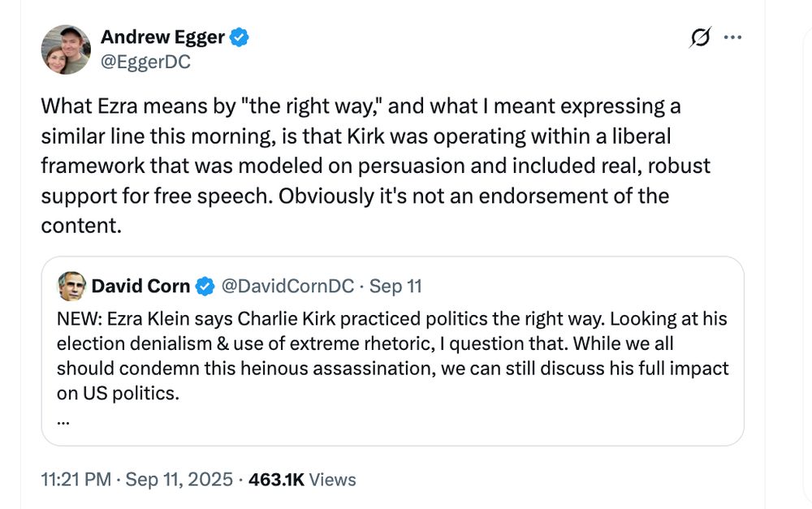Click the 11:21 PM time in footer
Screen dimensions: 812x509
tap(76, 480)
